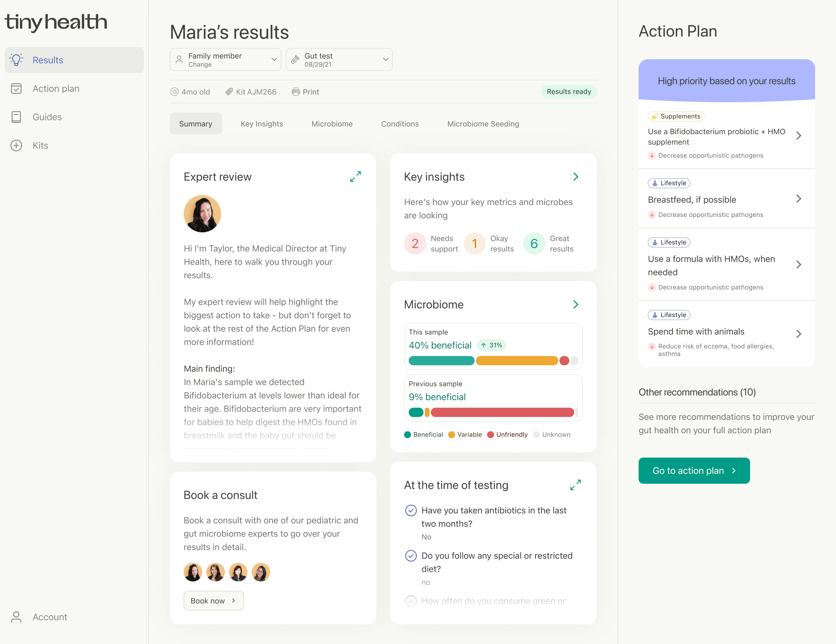This screenshot has height=644, width=836.
Task: Click the 6 Great results metric
Action: point(549,244)
